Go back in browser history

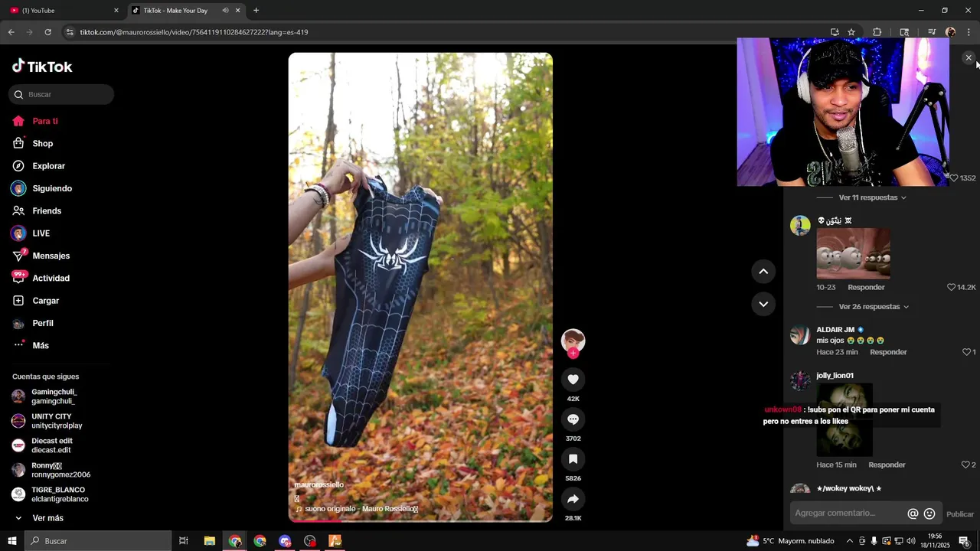click(11, 32)
